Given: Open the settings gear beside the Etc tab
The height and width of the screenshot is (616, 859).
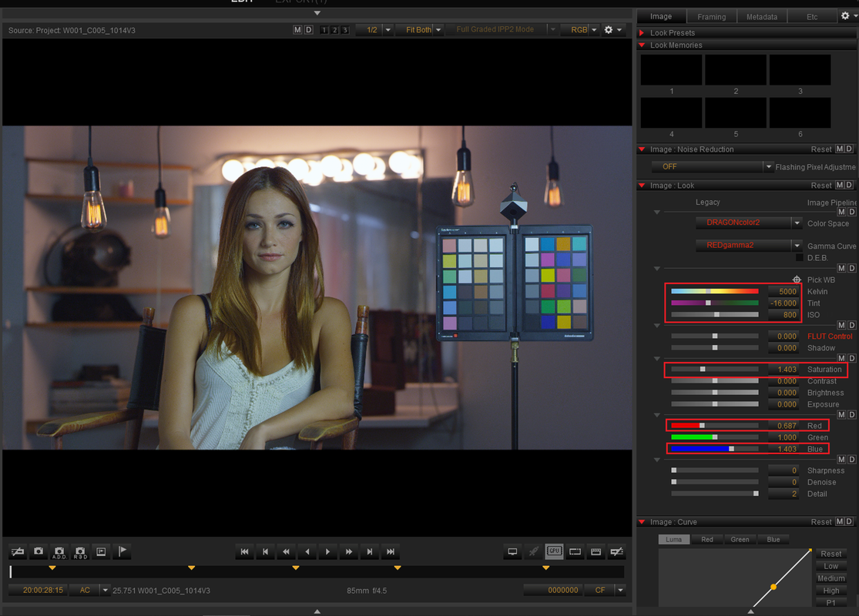Looking at the screenshot, I should pos(845,16).
